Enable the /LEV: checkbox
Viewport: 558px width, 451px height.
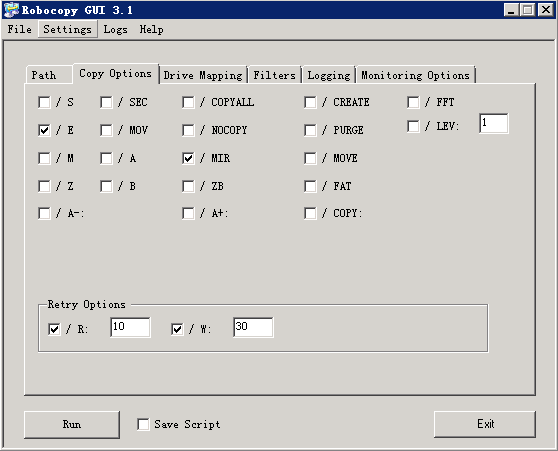(x=413, y=126)
